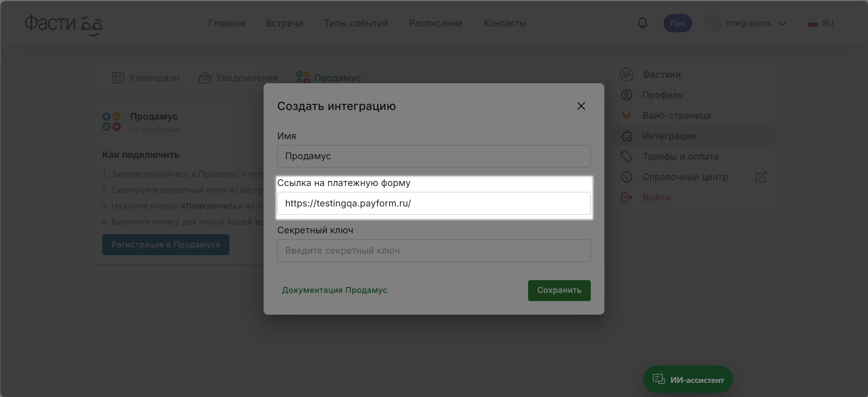Open the Документация Продамус link
Screen dimensions: 868x397
point(334,290)
